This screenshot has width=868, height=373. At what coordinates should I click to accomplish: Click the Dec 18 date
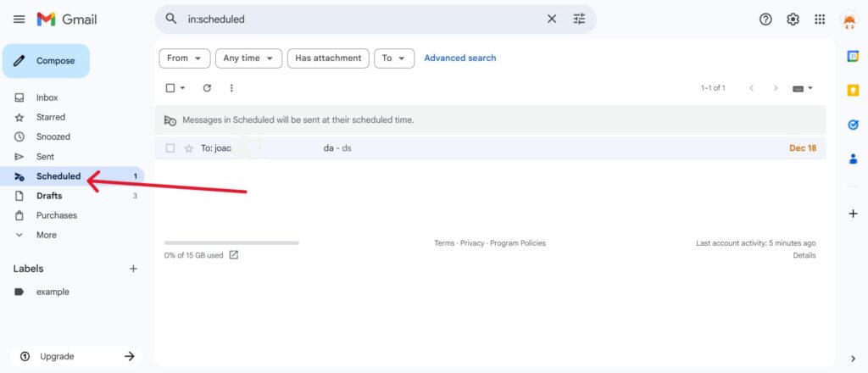(x=803, y=148)
